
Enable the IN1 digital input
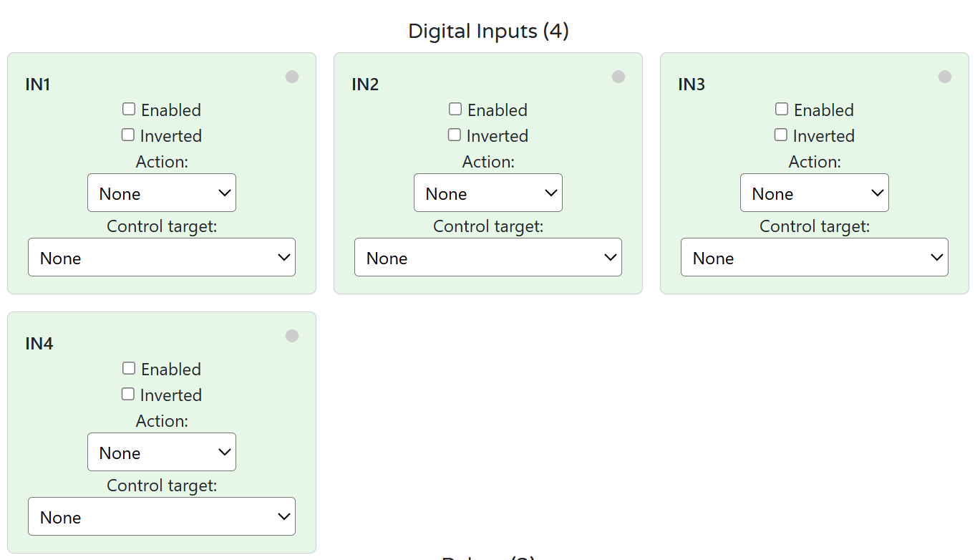(x=128, y=108)
